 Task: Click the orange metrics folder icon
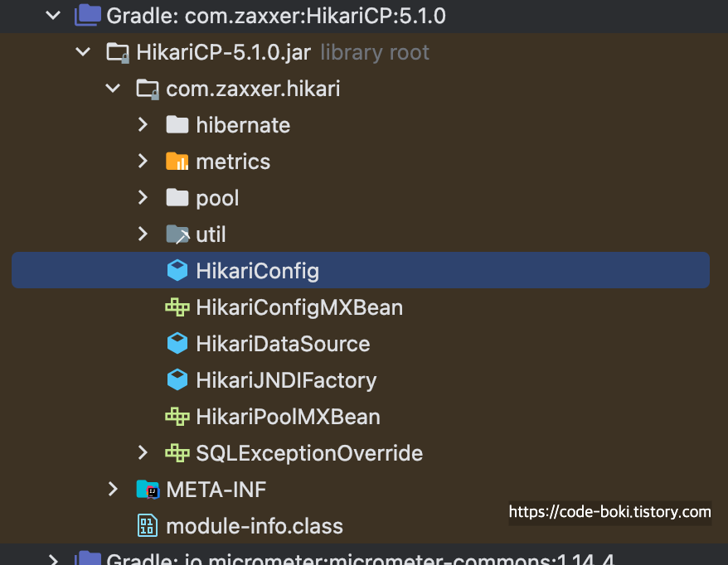[x=177, y=161]
